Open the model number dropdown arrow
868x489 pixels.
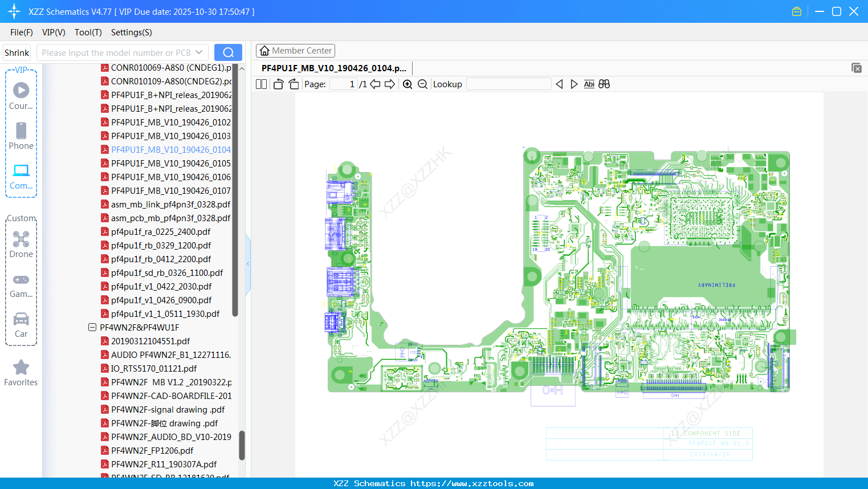[x=199, y=52]
